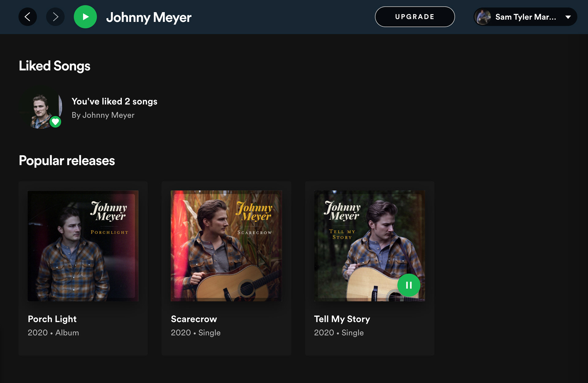The height and width of the screenshot is (383, 588).
Task: Click the Tell My Story title link
Action: [x=342, y=319]
